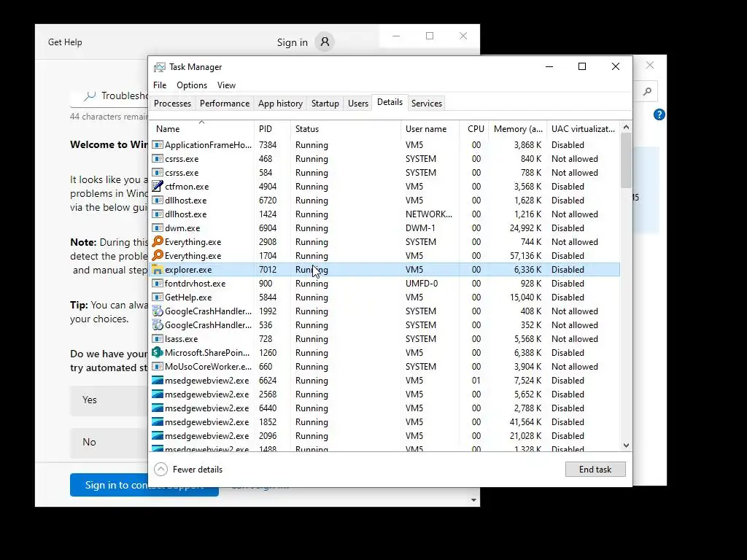
Task: Click the process list scroll up arrow
Action: [626, 127]
